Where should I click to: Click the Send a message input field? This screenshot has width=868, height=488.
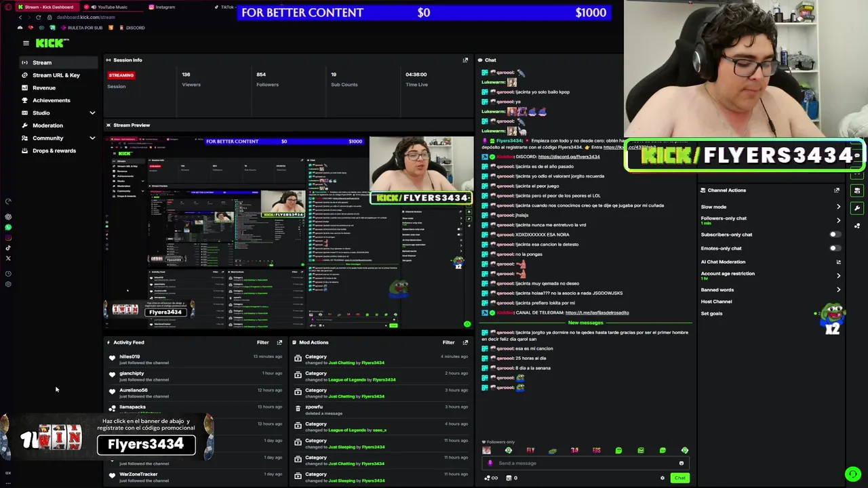click(x=586, y=464)
